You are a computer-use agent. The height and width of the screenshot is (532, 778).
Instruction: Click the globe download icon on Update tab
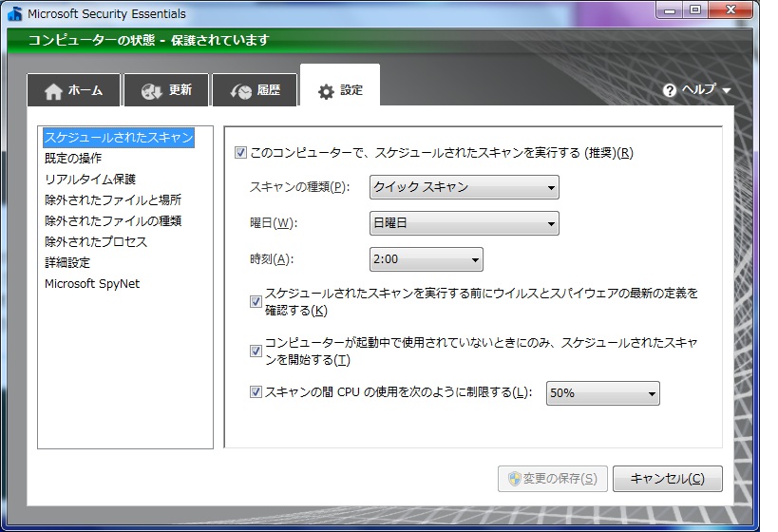(151, 91)
